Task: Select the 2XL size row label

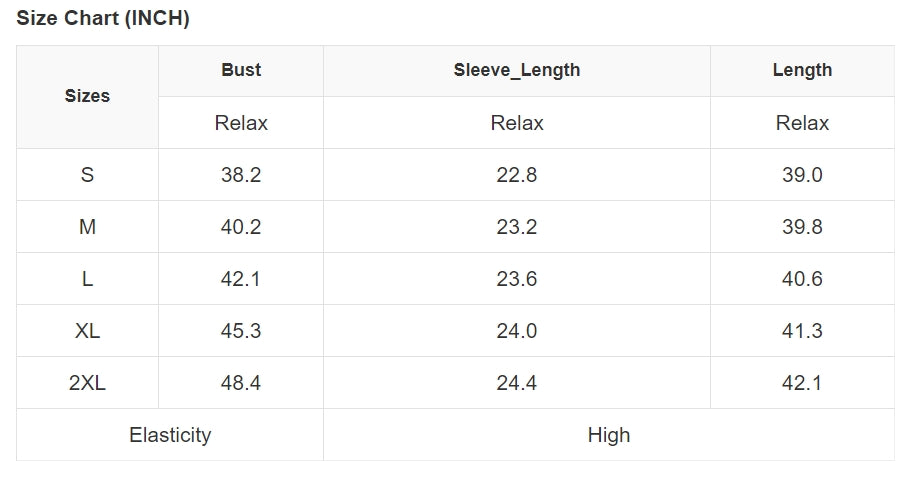Action: pyautogui.click(x=87, y=383)
